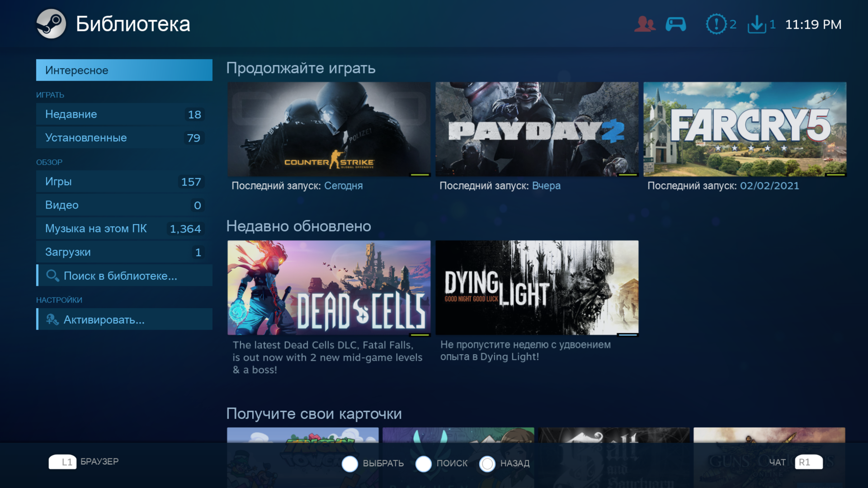Click the ПОИСК controller button glyph
The height and width of the screenshot is (488, 868).
(x=424, y=464)
